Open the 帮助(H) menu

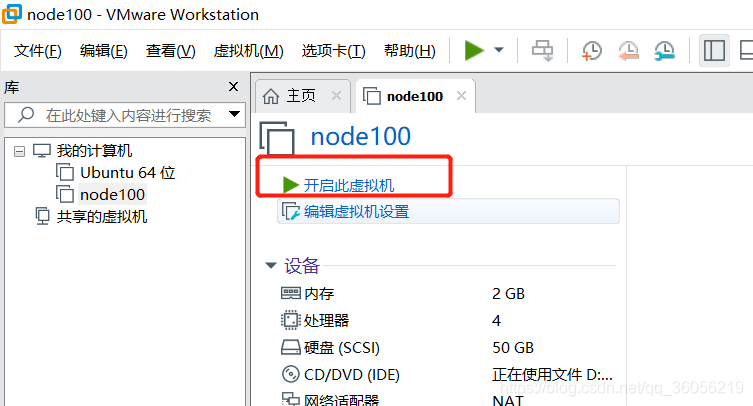click(410, 50)
